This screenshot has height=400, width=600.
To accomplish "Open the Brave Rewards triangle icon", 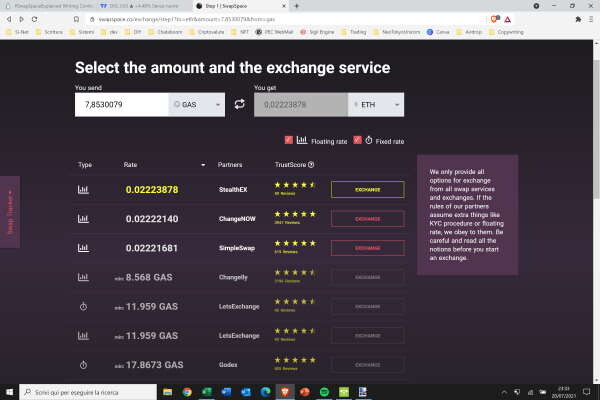I will click(508, 19).
